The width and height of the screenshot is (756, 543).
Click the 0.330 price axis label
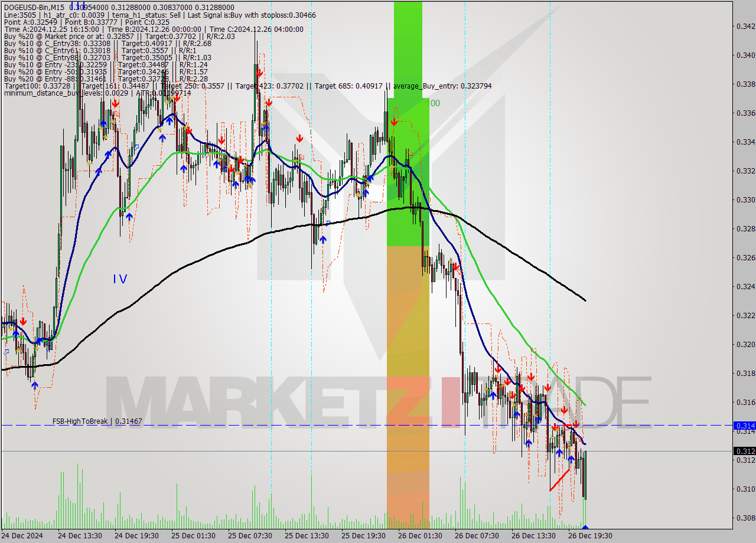pyautogui.click(x=745, y=199)
